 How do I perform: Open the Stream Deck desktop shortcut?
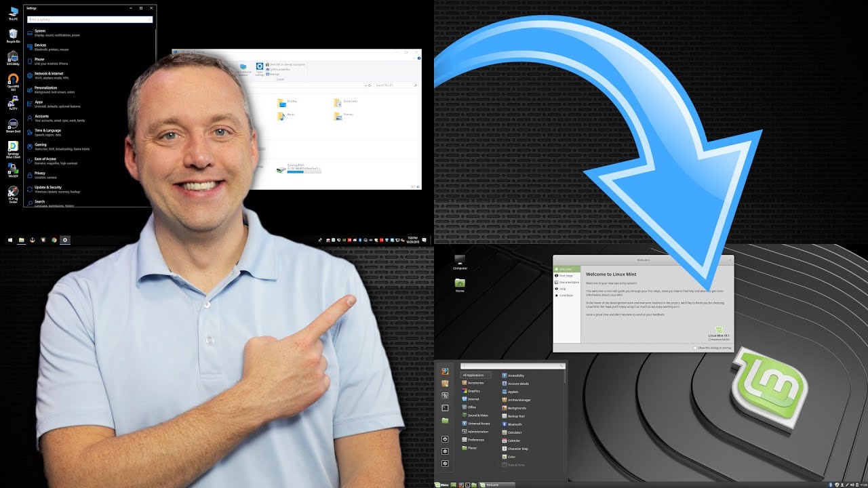click(13, 125)
